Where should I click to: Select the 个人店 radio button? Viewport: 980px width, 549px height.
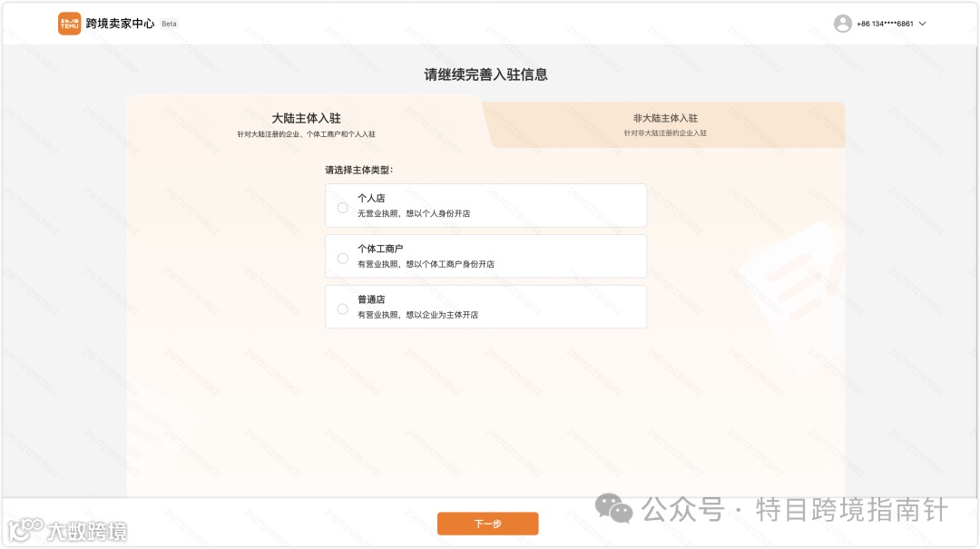pos(342,208)
